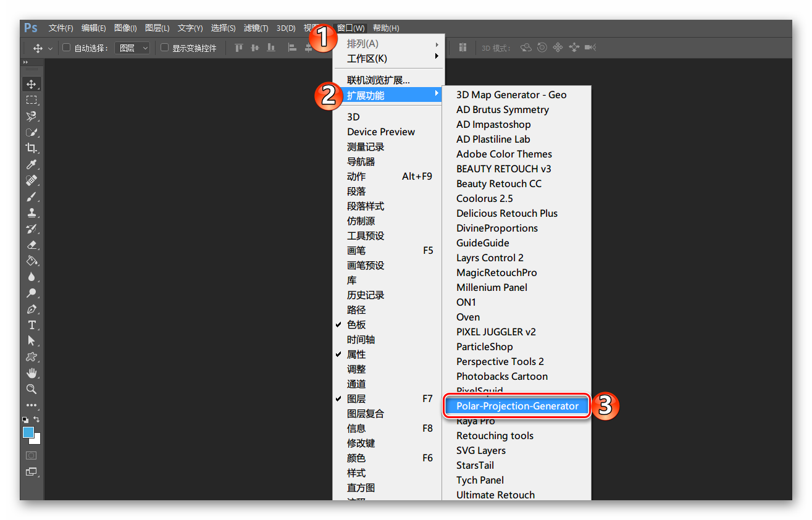Viewport: 812px width, 520px height.
Task: Open the Edit Toolbar three-dots button
Action: [31, 405]
